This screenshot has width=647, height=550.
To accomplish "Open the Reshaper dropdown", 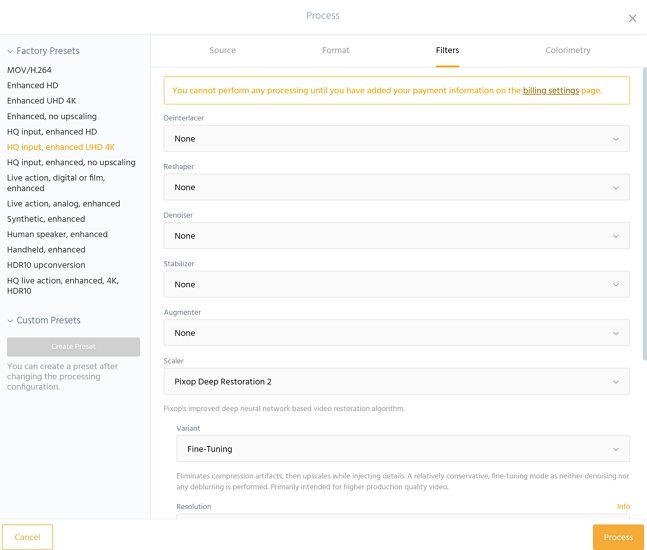I will coord(396,187).
